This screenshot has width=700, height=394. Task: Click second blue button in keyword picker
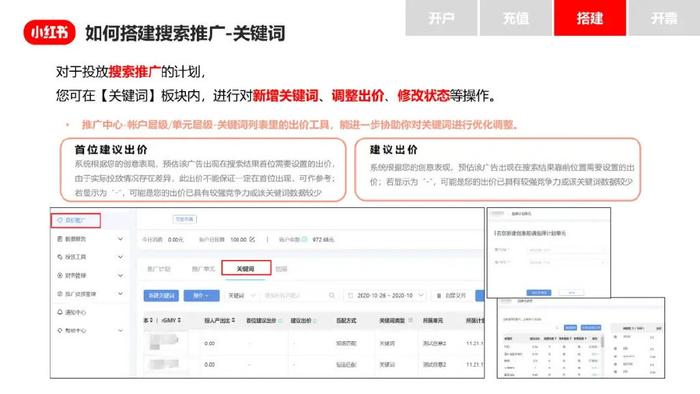(x=591, y=328)
